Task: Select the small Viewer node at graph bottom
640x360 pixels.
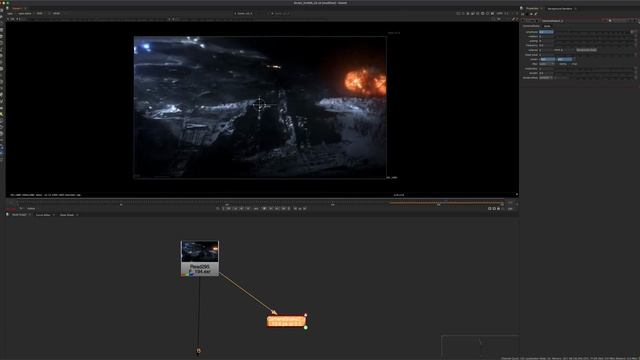Action: (x=199, y=351)
